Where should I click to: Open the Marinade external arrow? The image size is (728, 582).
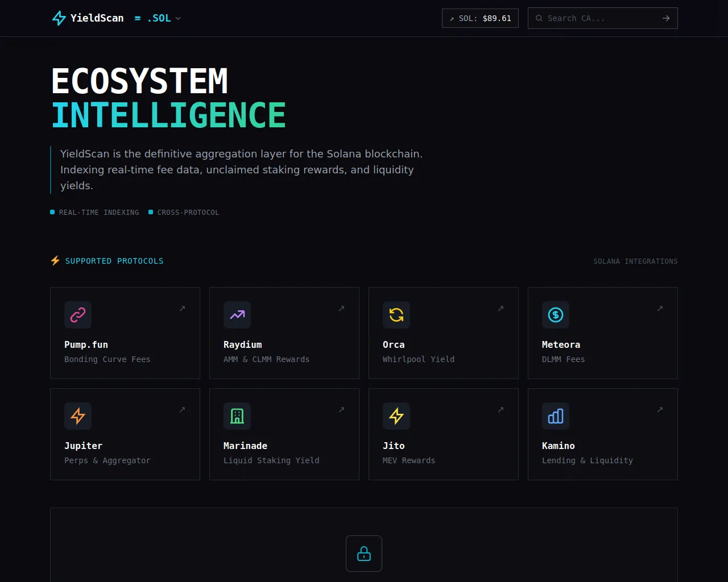point(341,410)
